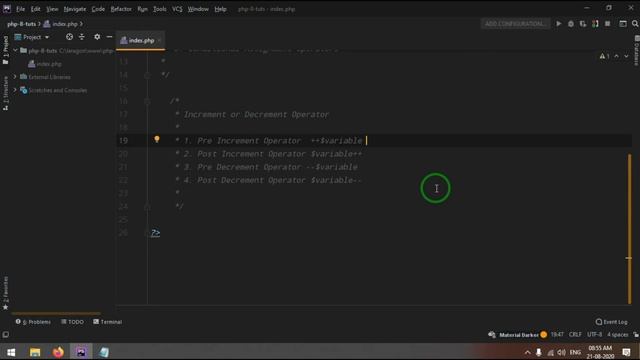The width and height of the screenshot is (640, 360).
Task: Click the fold marker on line 24
Action: (x=147, y=207)
